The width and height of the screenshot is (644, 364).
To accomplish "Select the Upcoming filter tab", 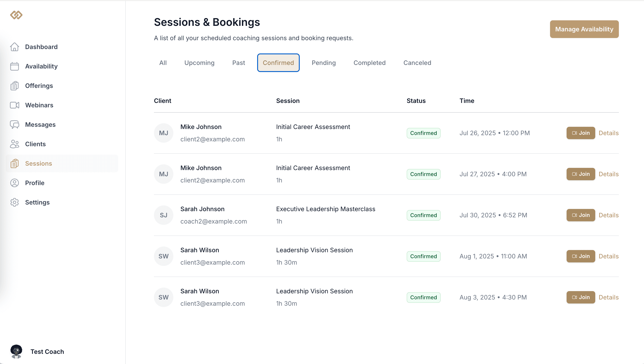I will coord(199,63).
